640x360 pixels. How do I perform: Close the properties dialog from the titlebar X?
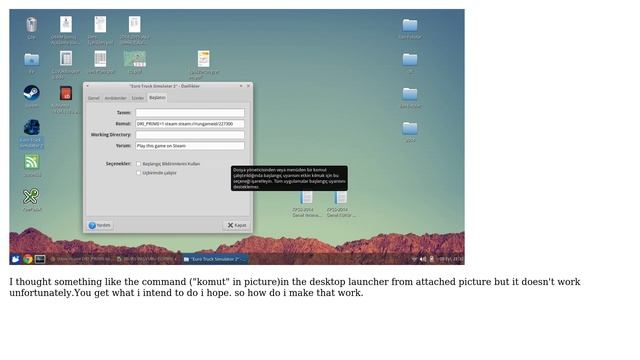point(248,86)
